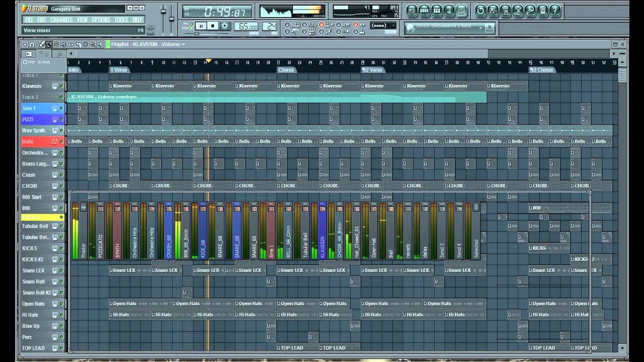The image size is (644, 362).
Task: Mute the CHOIR track green LED
Action: point(61,186)
